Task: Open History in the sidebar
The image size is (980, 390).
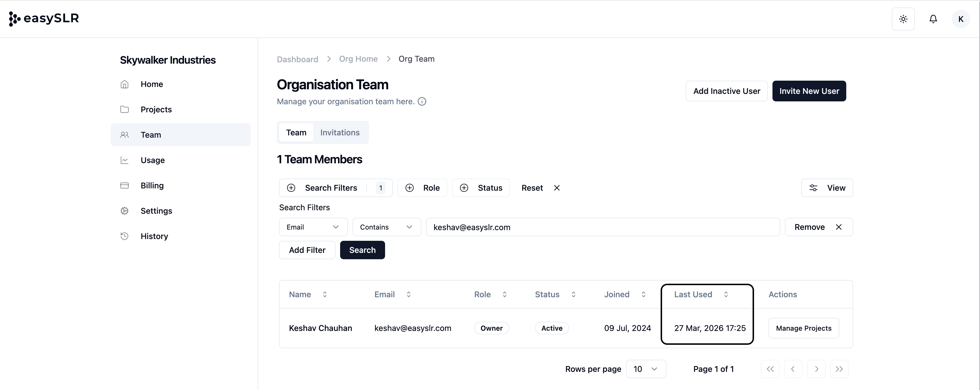Action: point(154,236)
